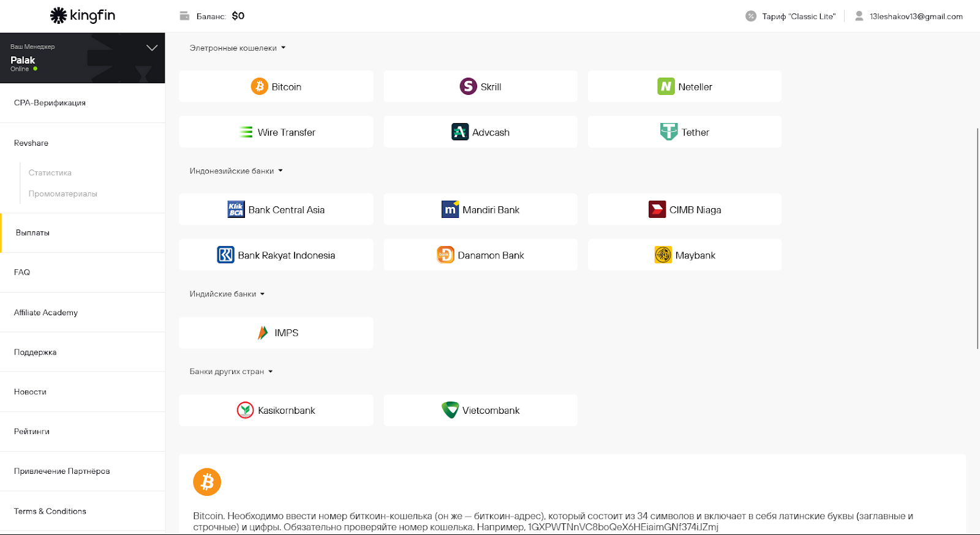Image resolution: width=980 pixels, height=535 pixels.
Task: Open Привлечение Партнёров page
Action: click(82, 471)
